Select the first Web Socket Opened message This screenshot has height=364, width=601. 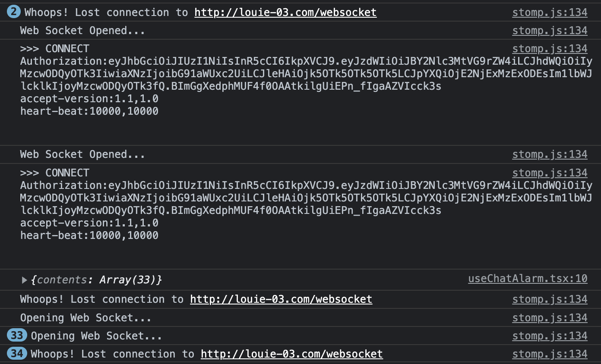click(x=82, y=31)
